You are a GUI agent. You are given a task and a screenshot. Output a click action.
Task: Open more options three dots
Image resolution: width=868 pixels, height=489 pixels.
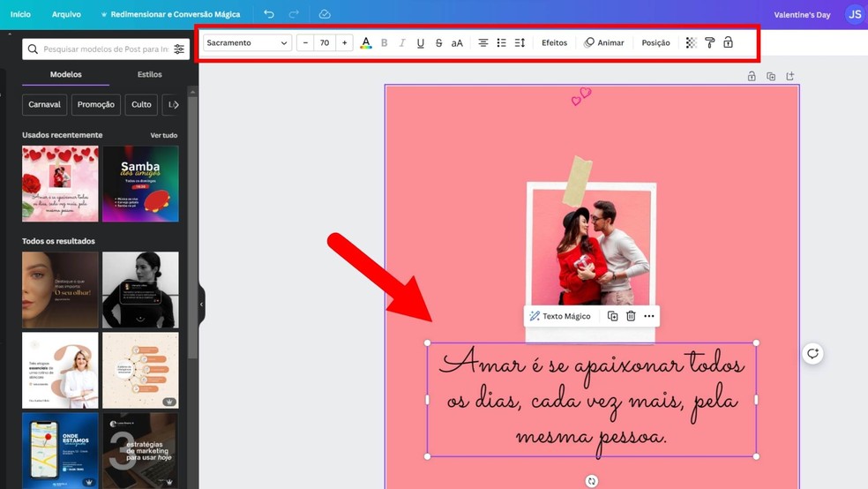coord(648,316)
